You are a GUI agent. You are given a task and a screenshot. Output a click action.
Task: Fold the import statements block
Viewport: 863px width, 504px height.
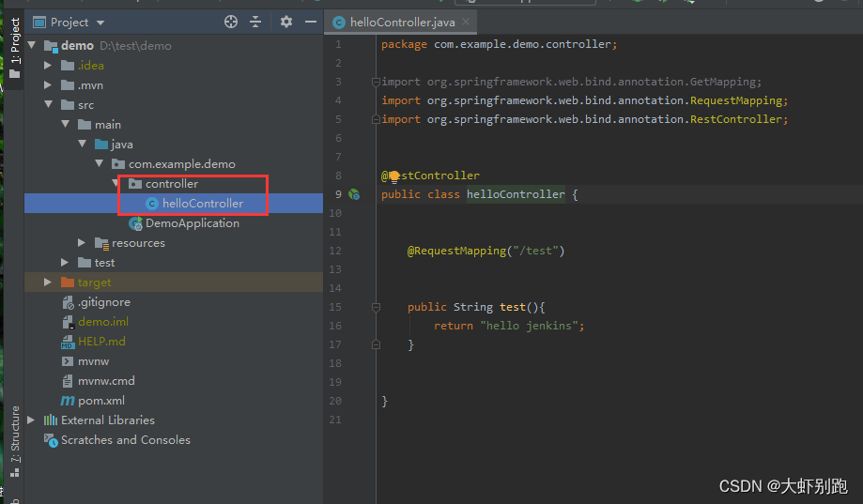376,82
